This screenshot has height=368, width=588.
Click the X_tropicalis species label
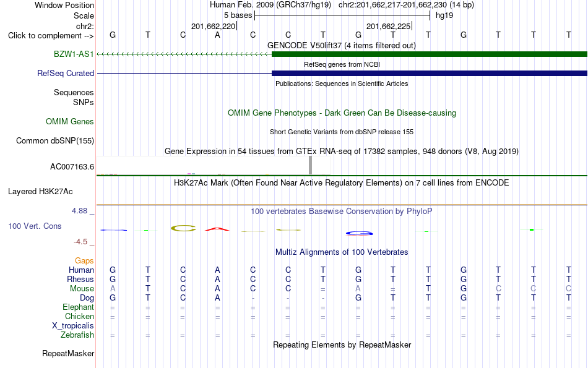pos(73,326)
